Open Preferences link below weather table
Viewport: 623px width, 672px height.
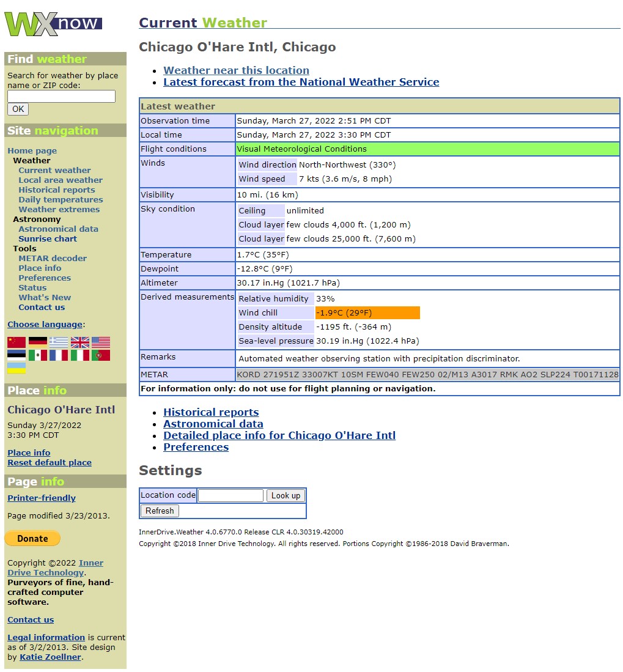[196, 448]
